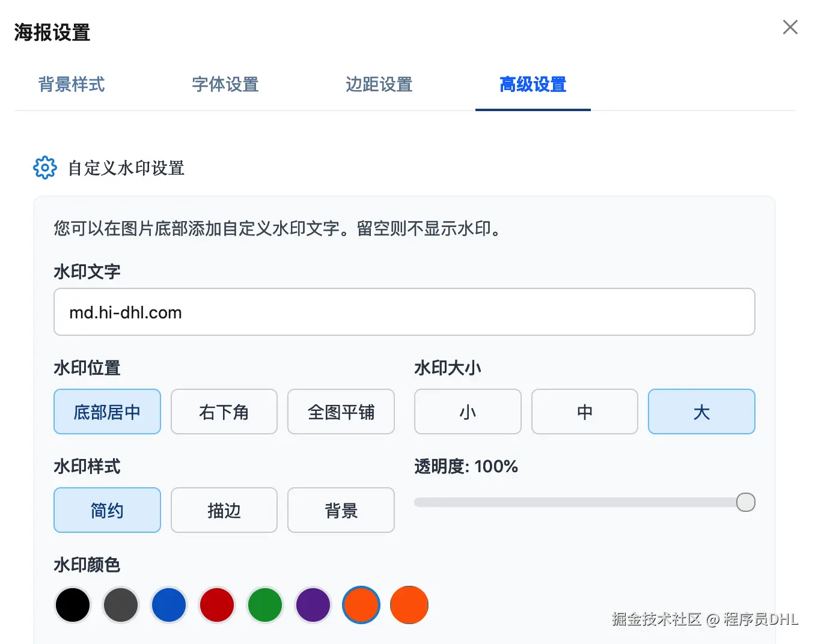Click the 水印文字 input field
The width and height of the screenshot is (815, 644).
[404, 312]
